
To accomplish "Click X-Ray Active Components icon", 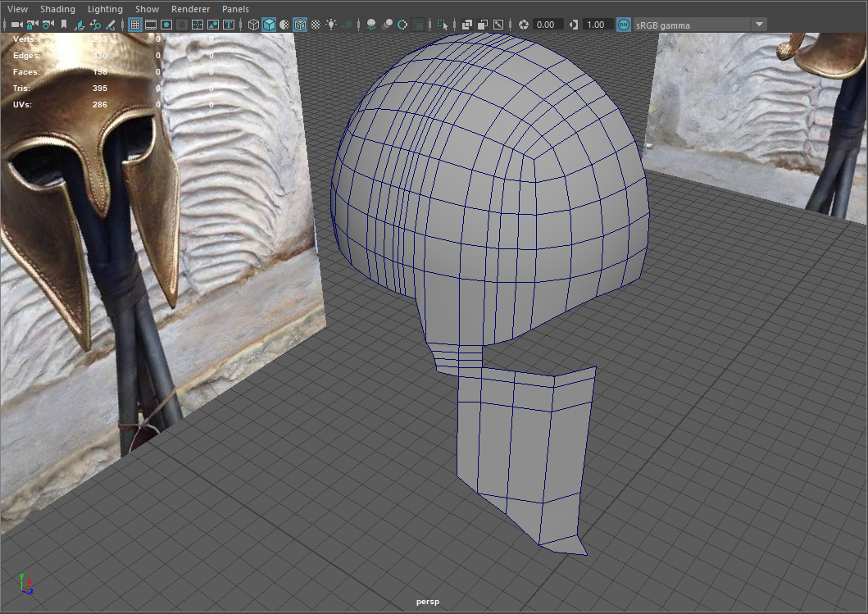I will 483,25.
